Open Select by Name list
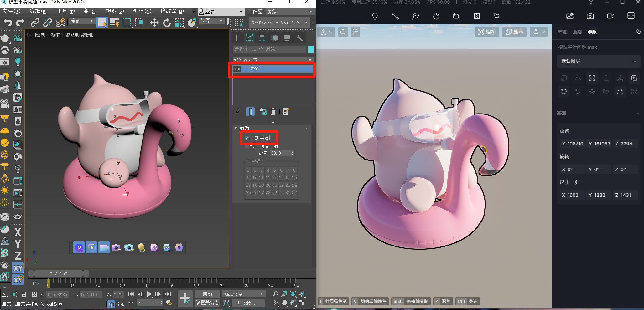644x310 pixels. pos(115,23)
